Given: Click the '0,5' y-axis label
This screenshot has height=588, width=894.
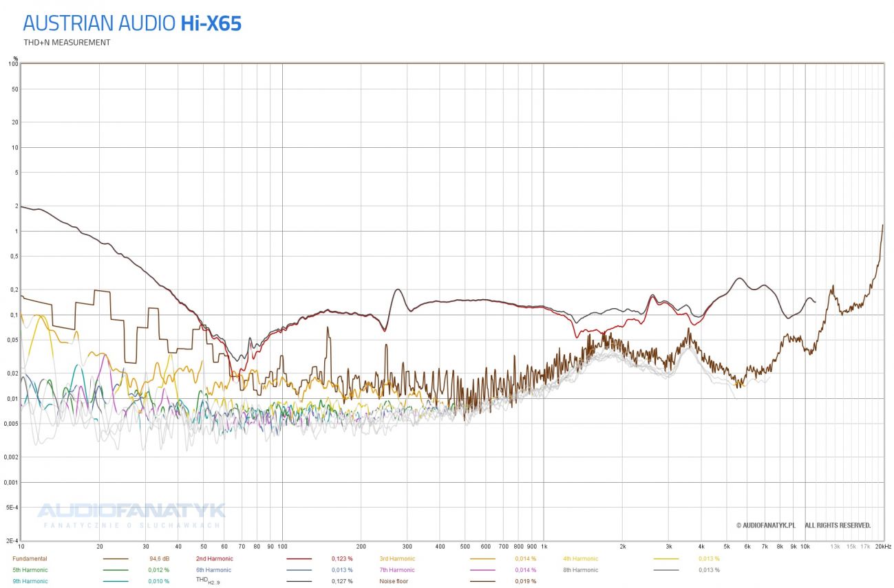Looking at the screenshot, I should click(x=13, y=256).
